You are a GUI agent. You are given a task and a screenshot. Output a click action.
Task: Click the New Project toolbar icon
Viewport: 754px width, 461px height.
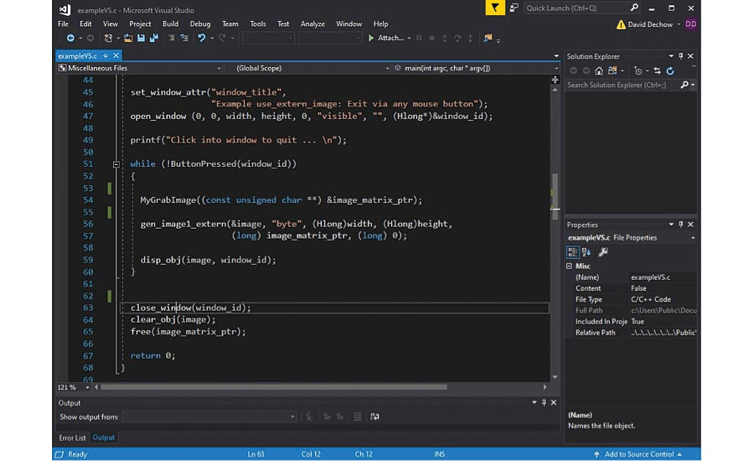[108, 38]
